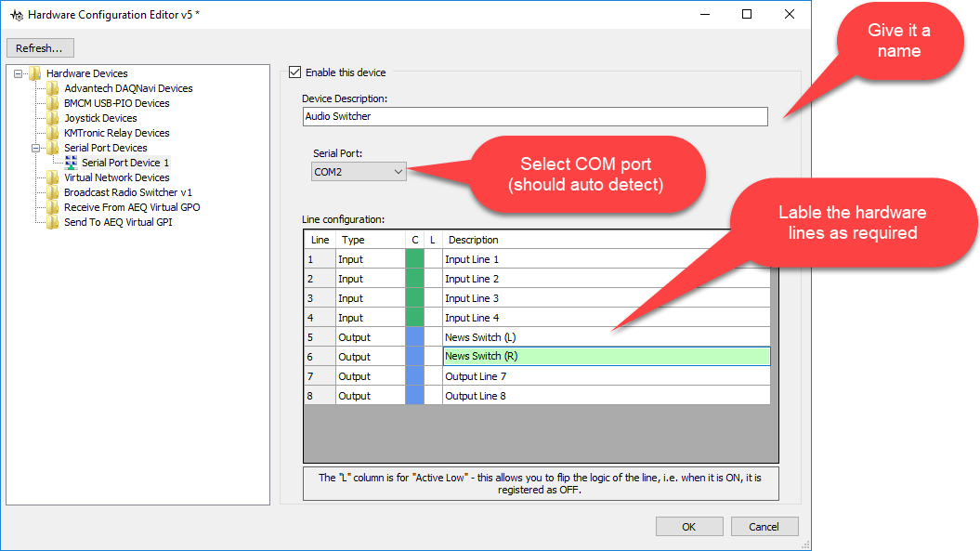Open the Serial Port COM2 dropdown
Image resolution: width=980 pixels, height=551 pixels.
[359, 172]
